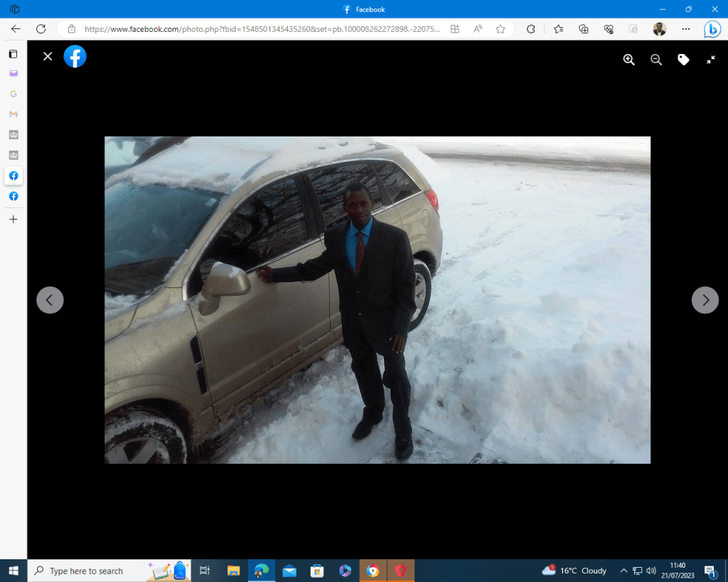Show hidden system tray icons
Image resolution: width=728 pixels, height=582 pixels.
[x=623, y=571]
